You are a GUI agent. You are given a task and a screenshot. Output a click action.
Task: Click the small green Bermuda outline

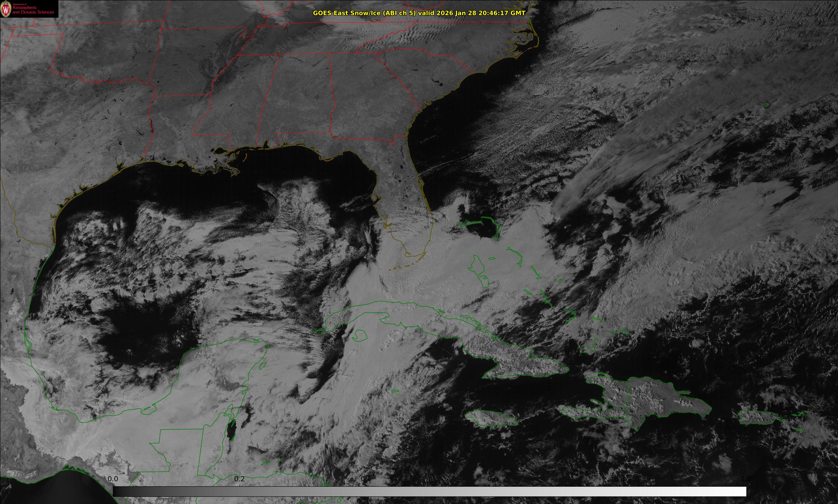[x=766, y=105]
